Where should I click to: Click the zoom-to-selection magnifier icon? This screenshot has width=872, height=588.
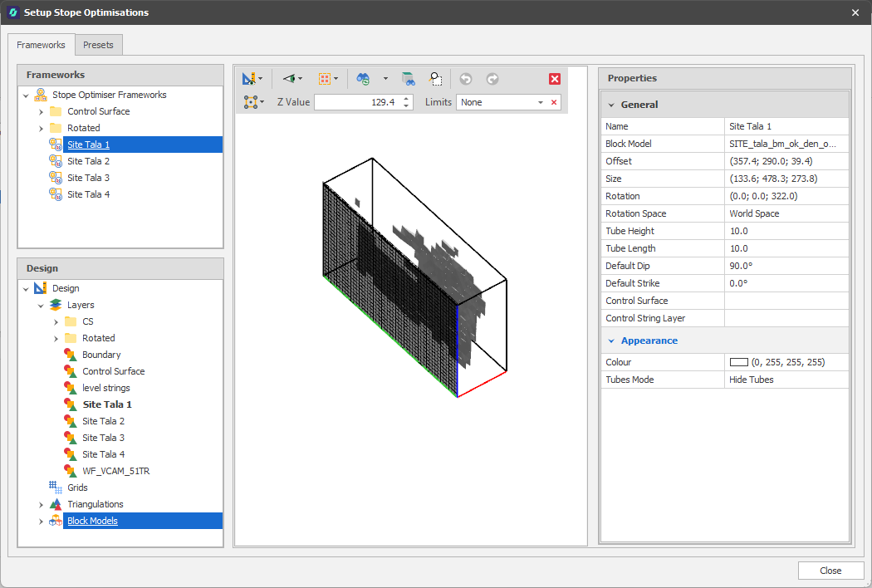[x=435, y=78]
